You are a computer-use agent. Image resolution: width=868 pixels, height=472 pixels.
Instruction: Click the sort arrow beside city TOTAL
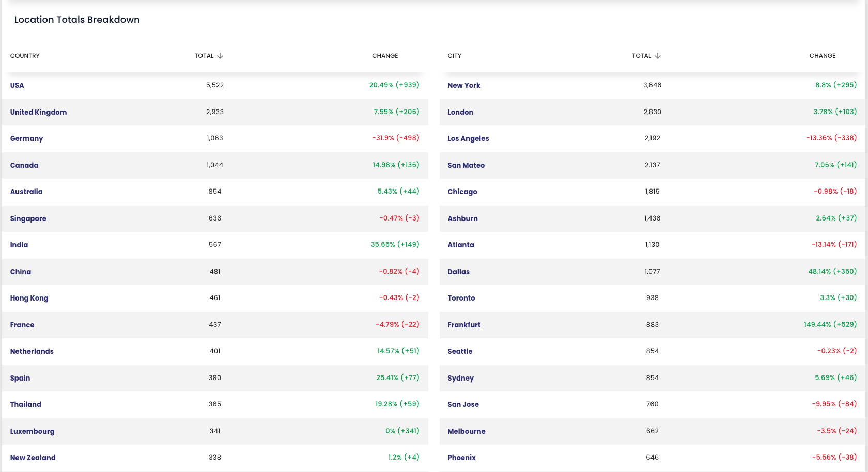[658, 56]
